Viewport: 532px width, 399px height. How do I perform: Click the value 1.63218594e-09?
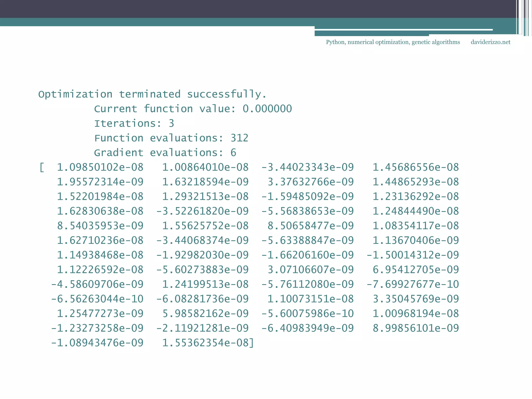pos(205,182)
